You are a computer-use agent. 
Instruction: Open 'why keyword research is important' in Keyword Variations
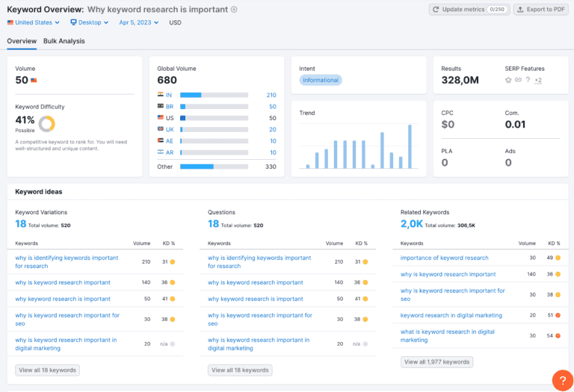pos(63,299)
